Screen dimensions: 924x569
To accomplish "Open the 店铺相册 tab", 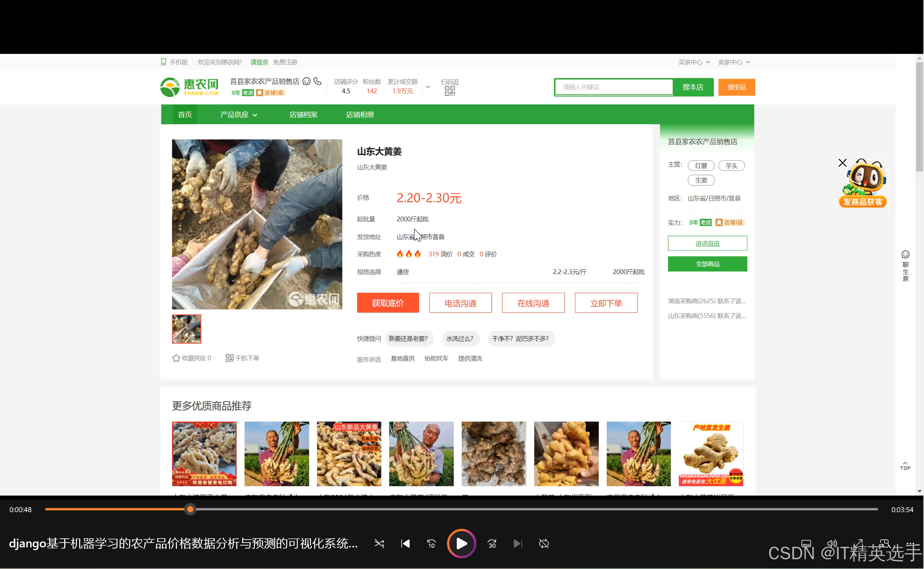I will (360, 114).
